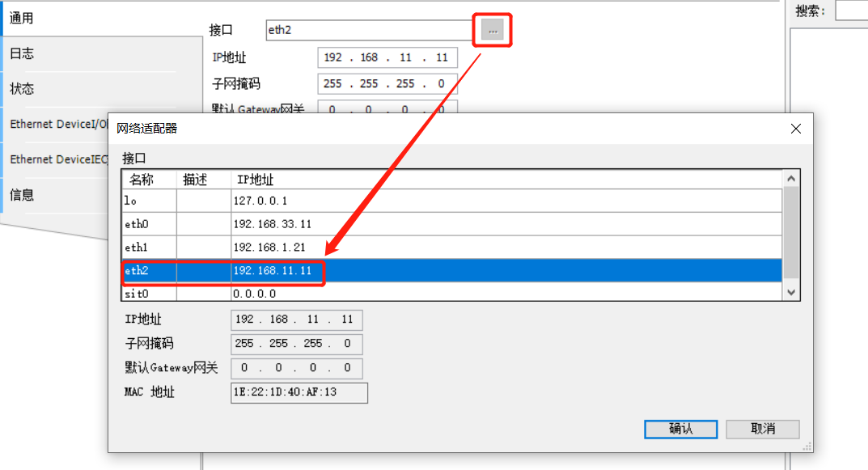The image size is (868, 470).
Task: Select the eth0 adapter row
Action: (x=243, y=224)
